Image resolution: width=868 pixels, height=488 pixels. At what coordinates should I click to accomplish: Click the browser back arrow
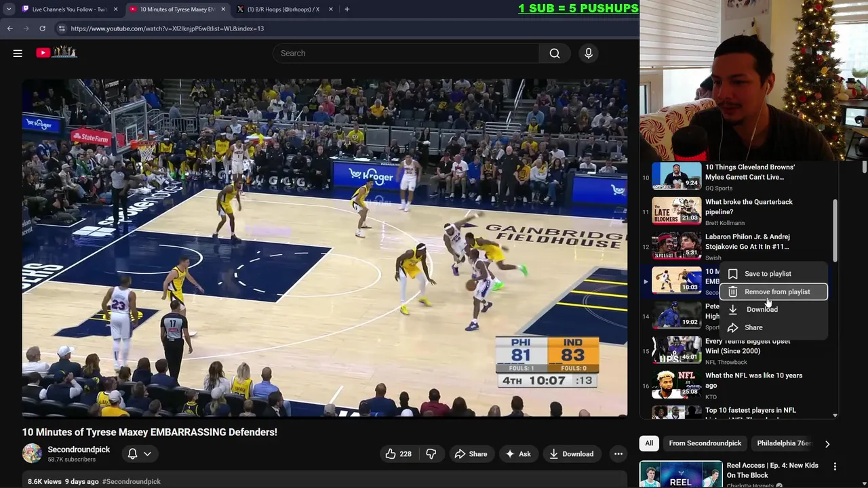(9, 28)
